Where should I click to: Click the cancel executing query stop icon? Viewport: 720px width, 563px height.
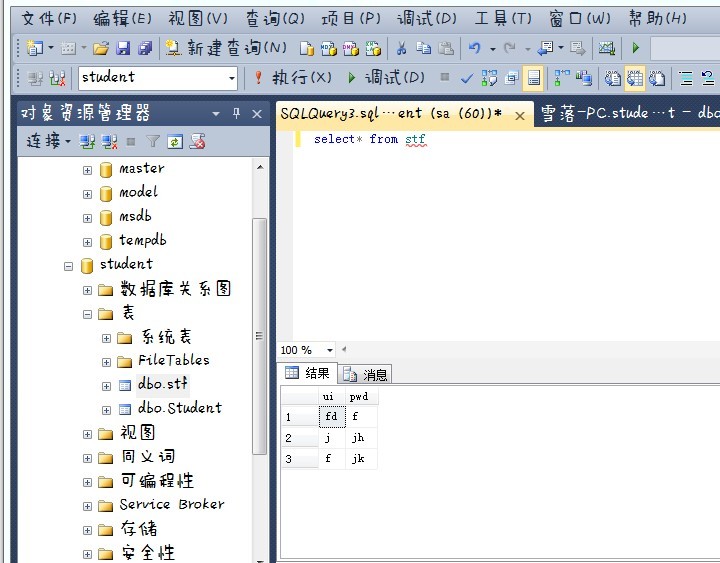(444, 77)
